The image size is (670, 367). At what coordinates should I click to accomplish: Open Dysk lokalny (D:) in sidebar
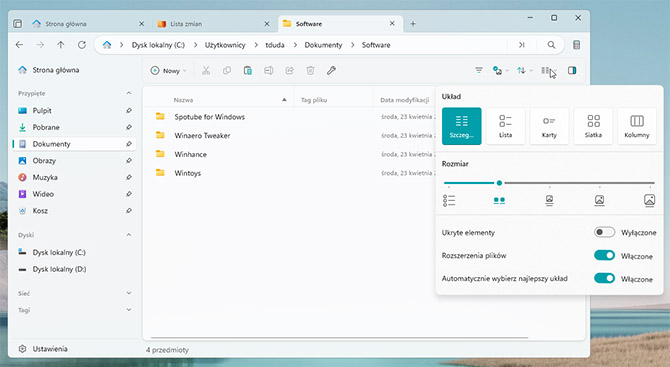(75, 269)
